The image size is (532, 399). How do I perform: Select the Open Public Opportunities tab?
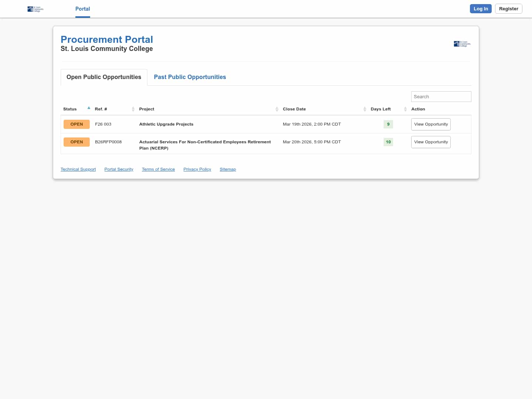click(104, 77)
